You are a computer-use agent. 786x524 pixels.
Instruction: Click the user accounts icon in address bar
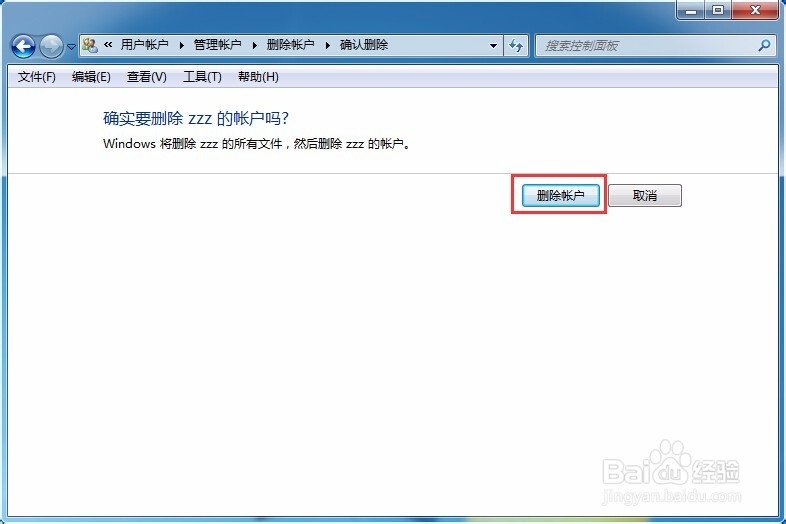(90, 46)
